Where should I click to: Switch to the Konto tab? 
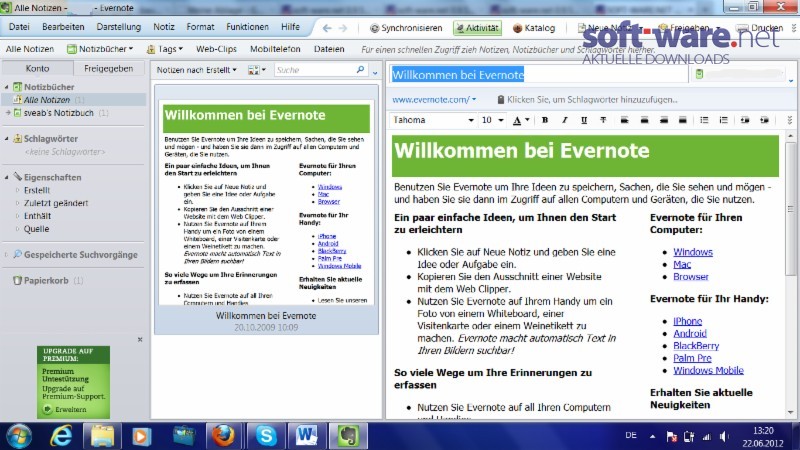tap(37, 68)
